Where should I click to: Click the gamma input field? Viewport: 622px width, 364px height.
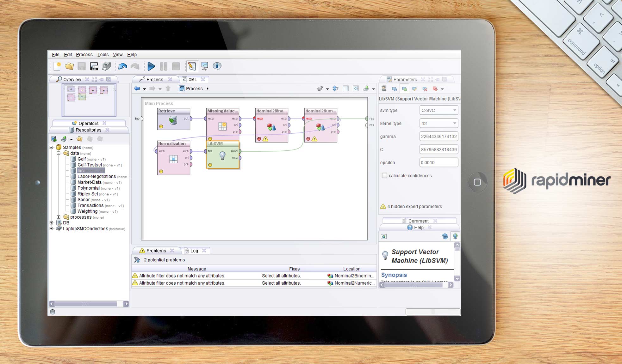point(439,136)
